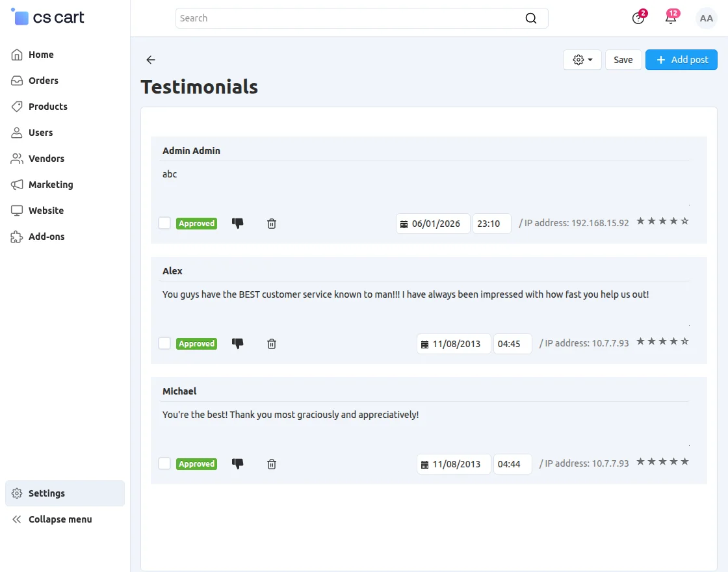
Task: Click the Marketing megaphone icon
Action: pyautogui.click(x=17, y=185)
